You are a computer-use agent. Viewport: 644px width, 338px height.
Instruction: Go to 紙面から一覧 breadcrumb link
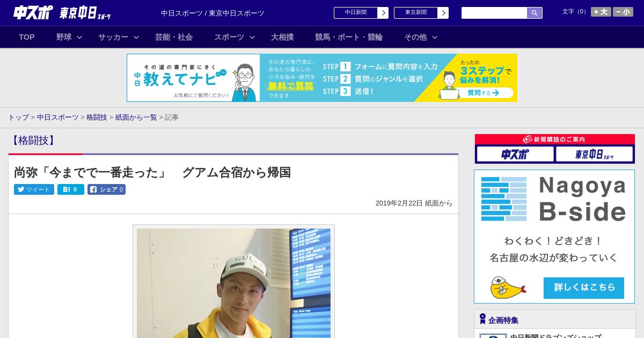tap(136, 117)
